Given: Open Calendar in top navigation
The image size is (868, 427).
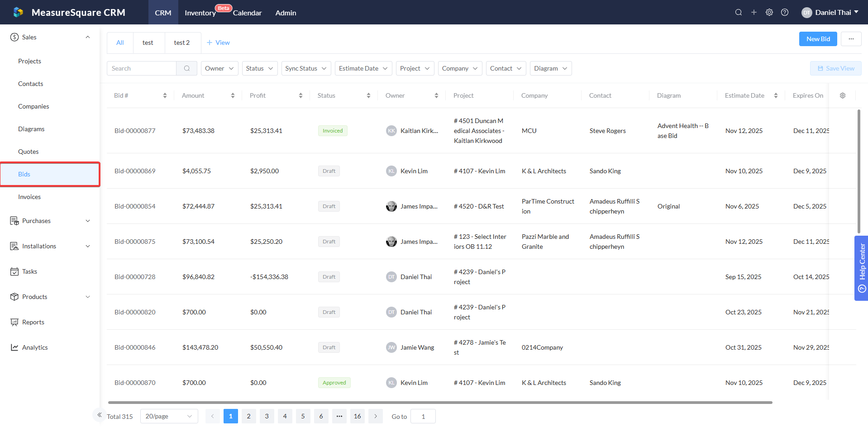Looking at the screenshot, I should coord(247,13).
